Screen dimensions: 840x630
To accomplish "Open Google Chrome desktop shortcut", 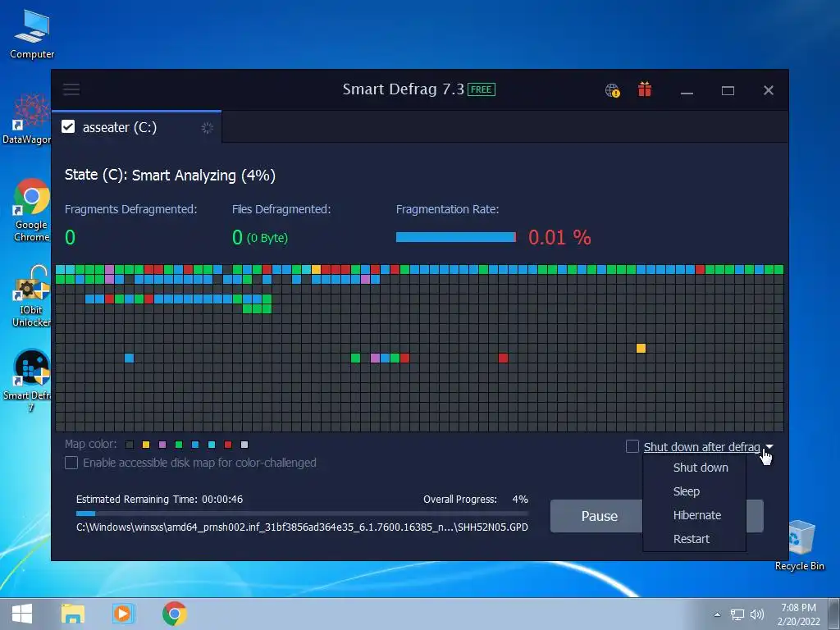I will coord(31,211).
